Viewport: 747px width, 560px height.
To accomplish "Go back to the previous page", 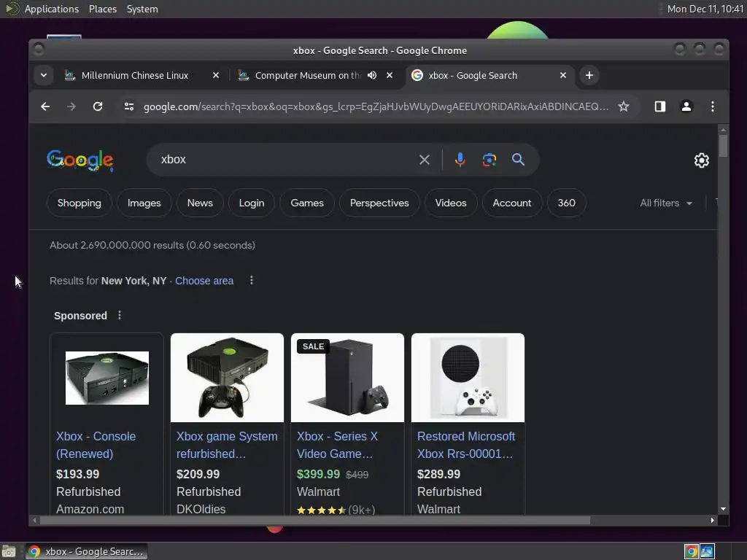I will 45,106.
